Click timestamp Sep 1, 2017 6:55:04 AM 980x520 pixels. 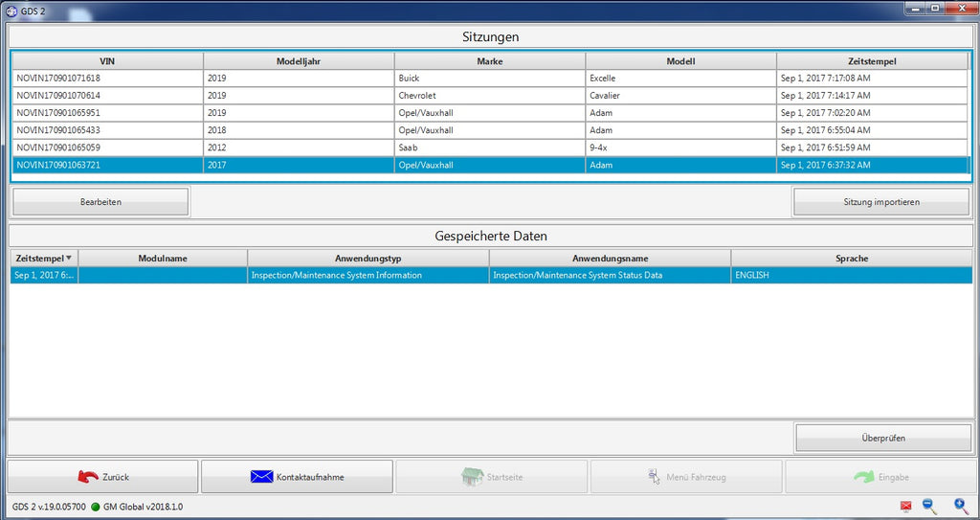tap(873, 130)
